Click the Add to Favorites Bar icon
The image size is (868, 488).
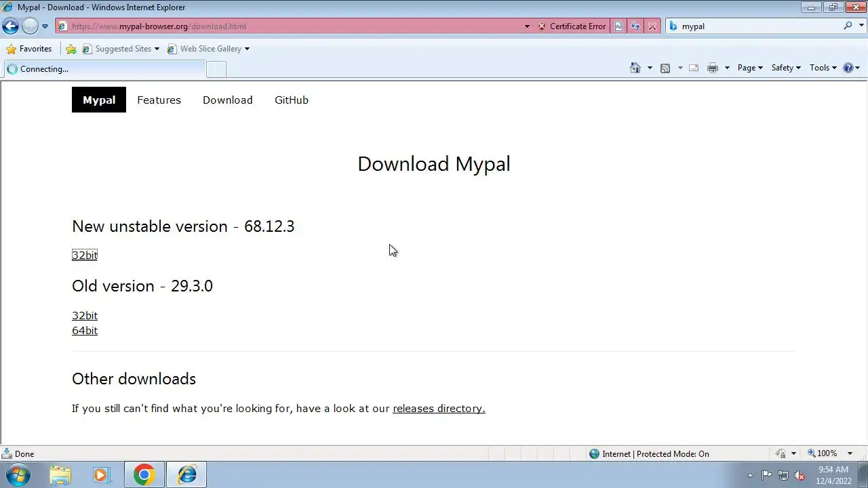pos(71,49)
